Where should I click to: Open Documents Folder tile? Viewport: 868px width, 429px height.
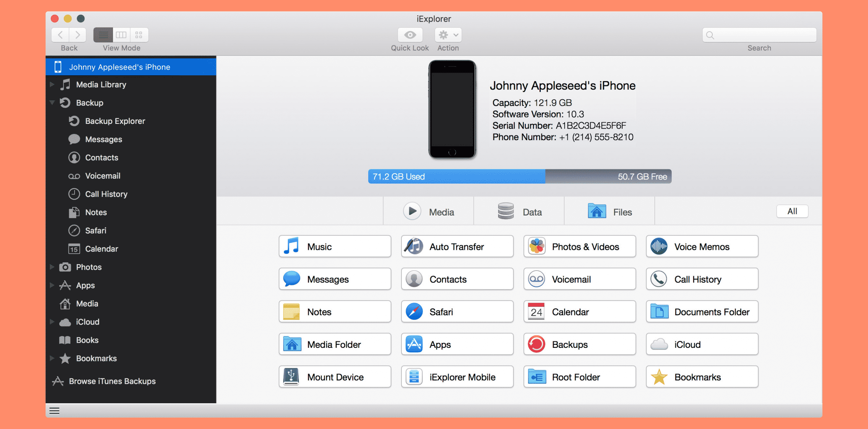click(x=702, y=312)
